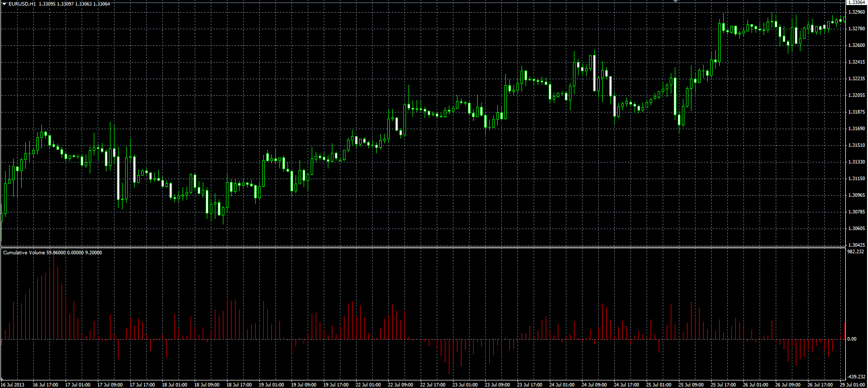Click the 26 Jul 17:00 time label

click(820, 385)
